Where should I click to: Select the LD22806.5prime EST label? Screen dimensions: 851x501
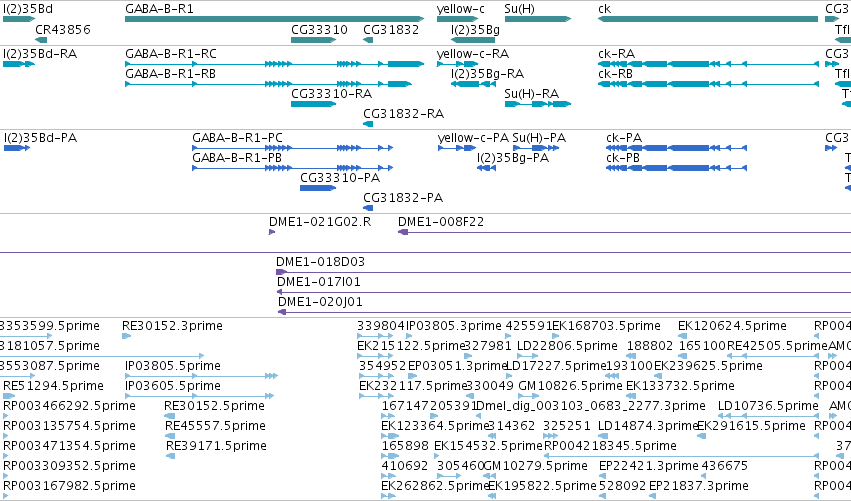click(567, 346)
